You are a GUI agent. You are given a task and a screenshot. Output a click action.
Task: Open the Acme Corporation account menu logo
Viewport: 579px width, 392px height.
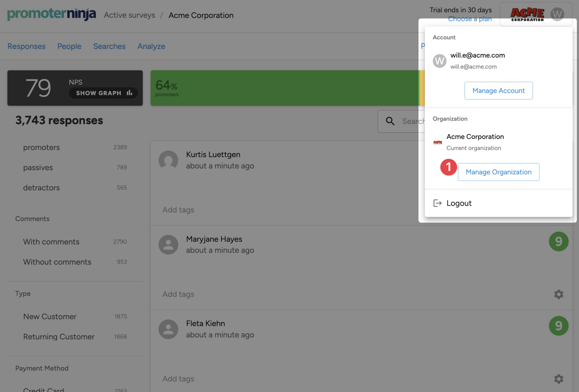[x=527, y=15]
